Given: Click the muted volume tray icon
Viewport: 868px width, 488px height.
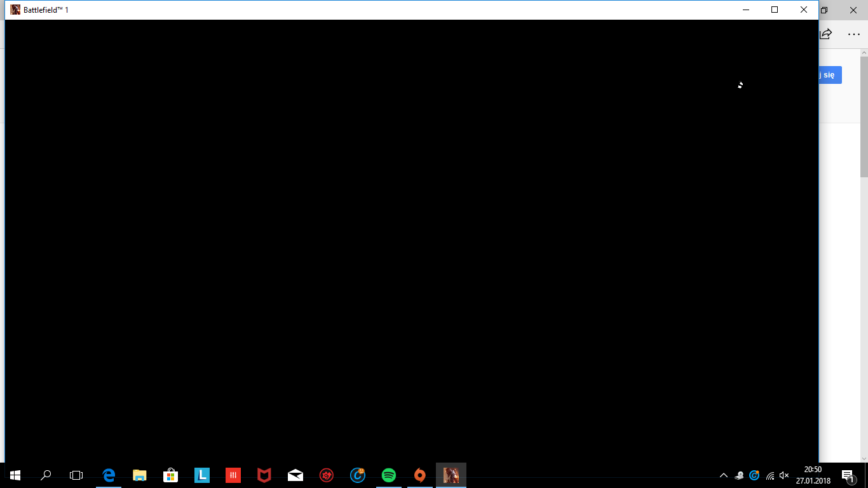Looking at the screenshot, I should [x=784, y=475].
